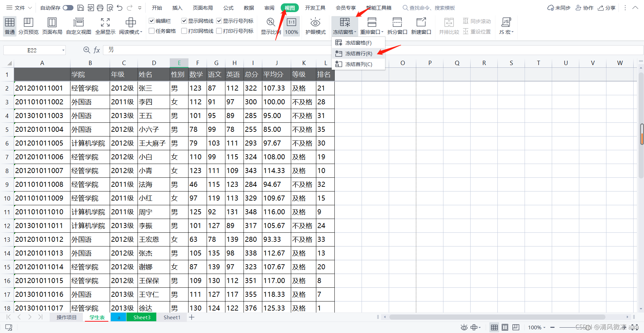Uncheck 显示行号列标 show headings checkbox
Image resolution: width=644 pixels, height=333 pixels.
tap(219, 21)
